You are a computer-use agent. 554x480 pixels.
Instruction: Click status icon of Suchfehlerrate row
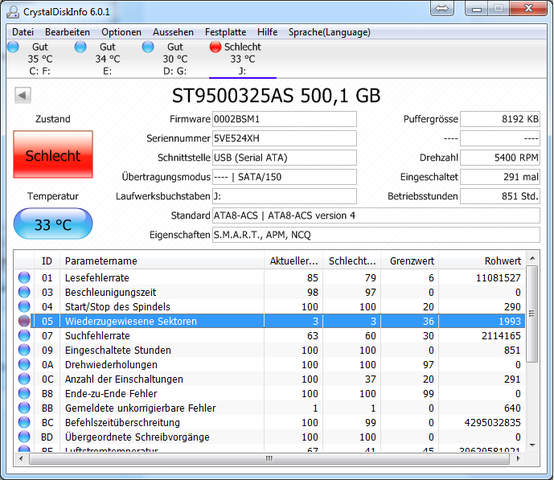pos(24,336)
